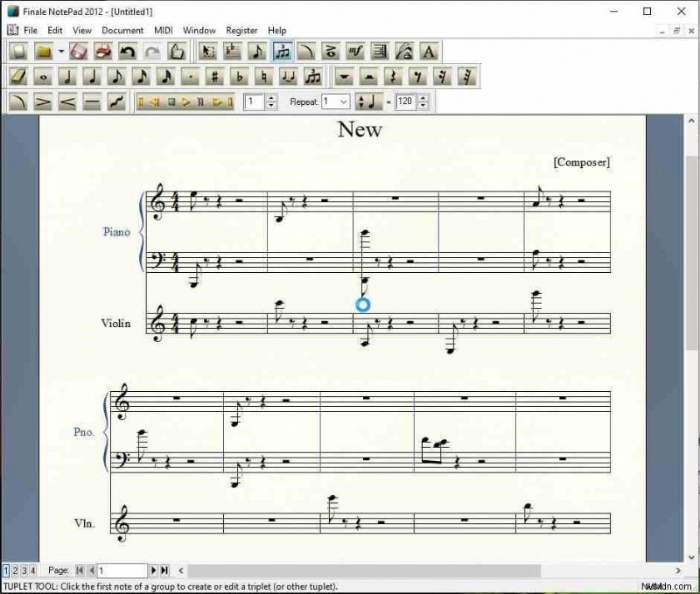Select the Expression mf tool
The image size is (700, 594).
click(x=355, y=52)
